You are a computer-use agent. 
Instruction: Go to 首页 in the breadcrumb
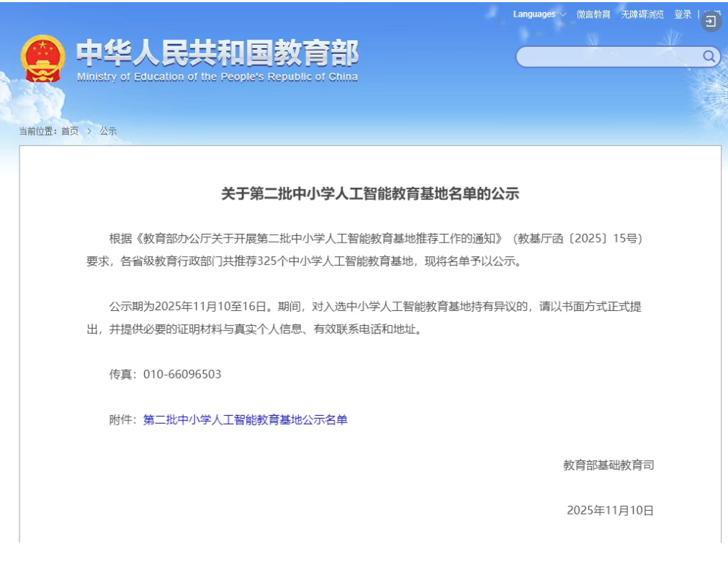coord(70,131)
